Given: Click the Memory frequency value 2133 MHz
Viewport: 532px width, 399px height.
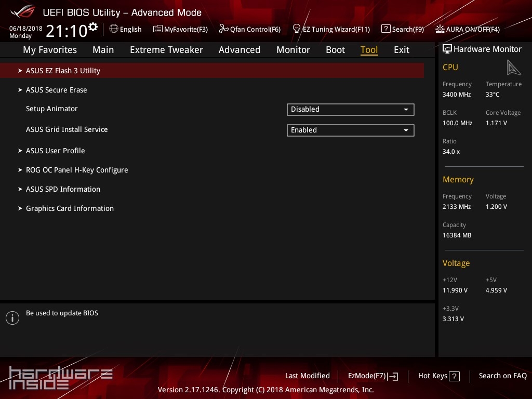Looking at the screenshot, I should pos(457,207).
